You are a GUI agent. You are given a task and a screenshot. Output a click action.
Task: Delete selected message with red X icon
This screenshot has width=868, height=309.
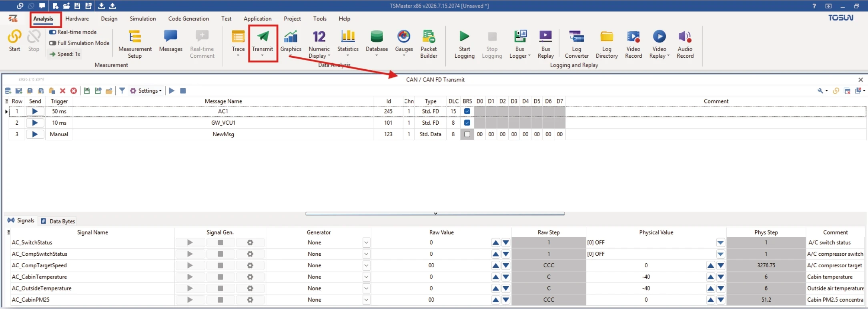coord(62,91)
